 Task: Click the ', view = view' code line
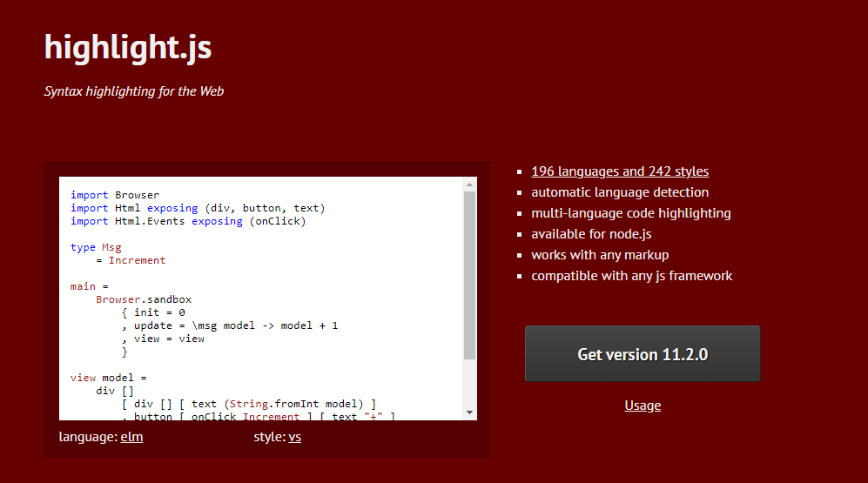tap(163, 339)
